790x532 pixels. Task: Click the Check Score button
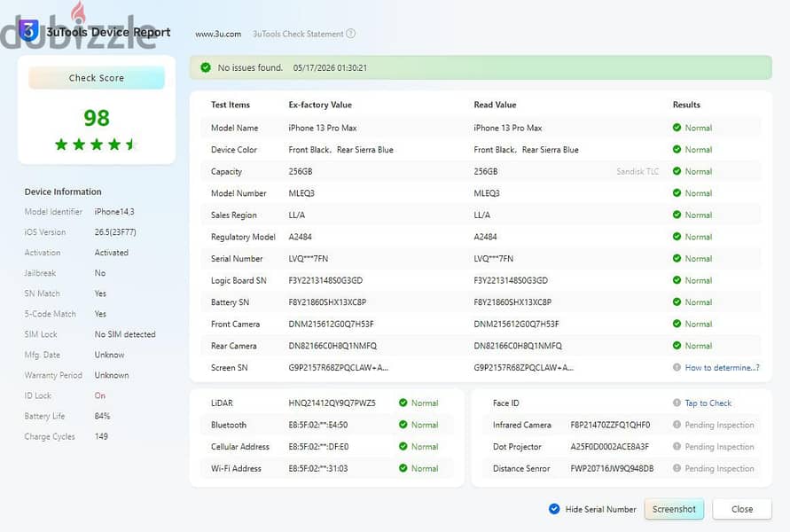point(97,78)
